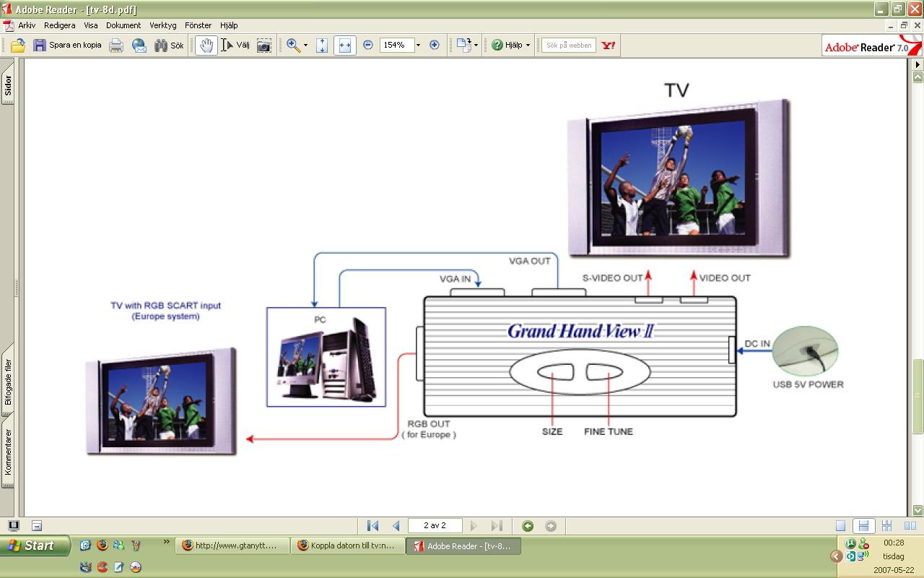
Task: Open the Hjälp toolbar button
Action: click(x=507, y=46)
